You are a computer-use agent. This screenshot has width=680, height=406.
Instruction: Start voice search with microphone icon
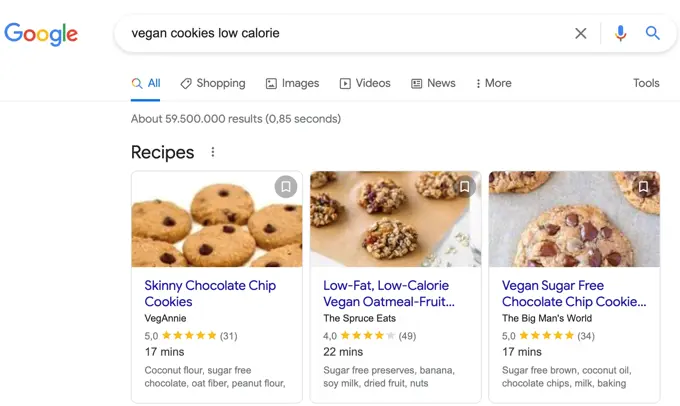[x=620, y=33]
